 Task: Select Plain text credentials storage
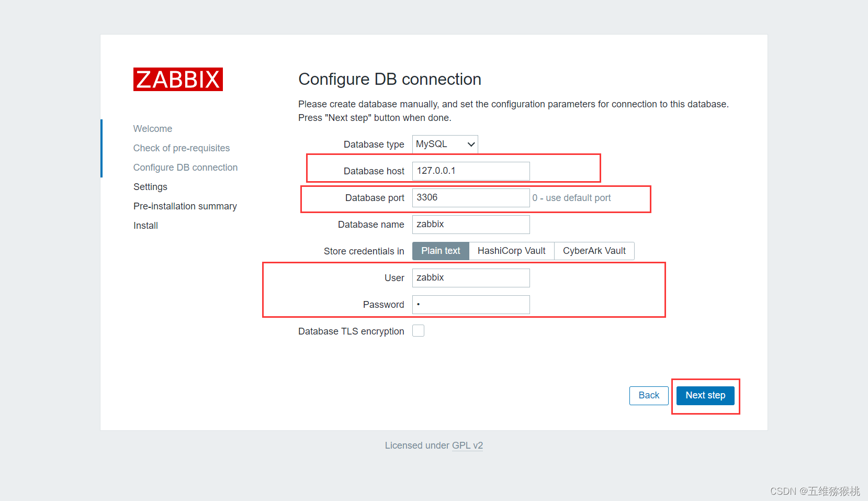point(441,251)
